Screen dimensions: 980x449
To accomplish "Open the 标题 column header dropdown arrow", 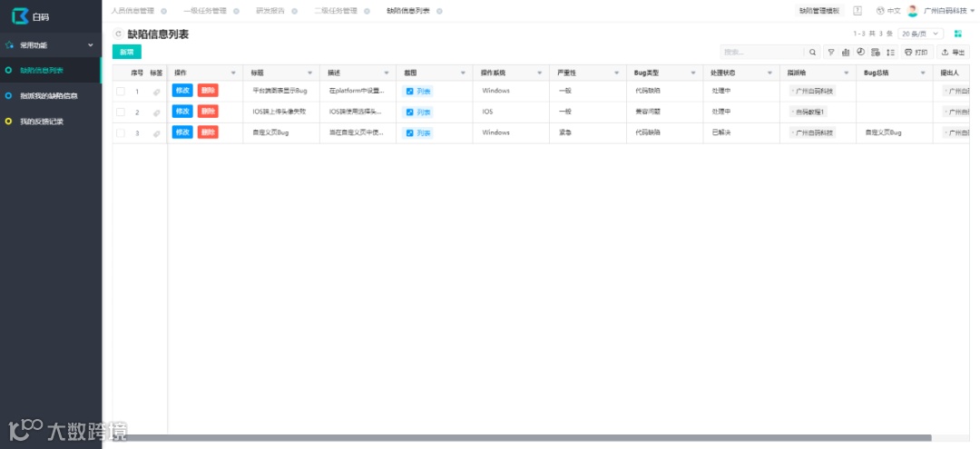I will [310, 73].
